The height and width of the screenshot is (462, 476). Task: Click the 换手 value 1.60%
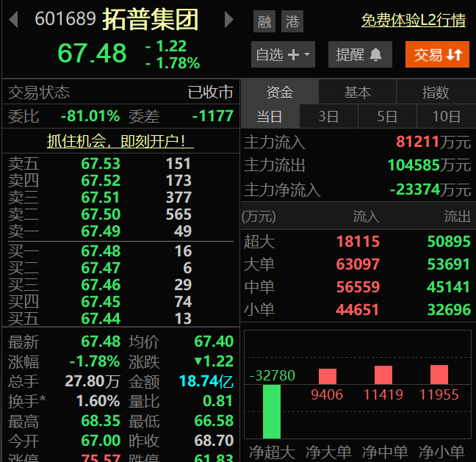98,401
